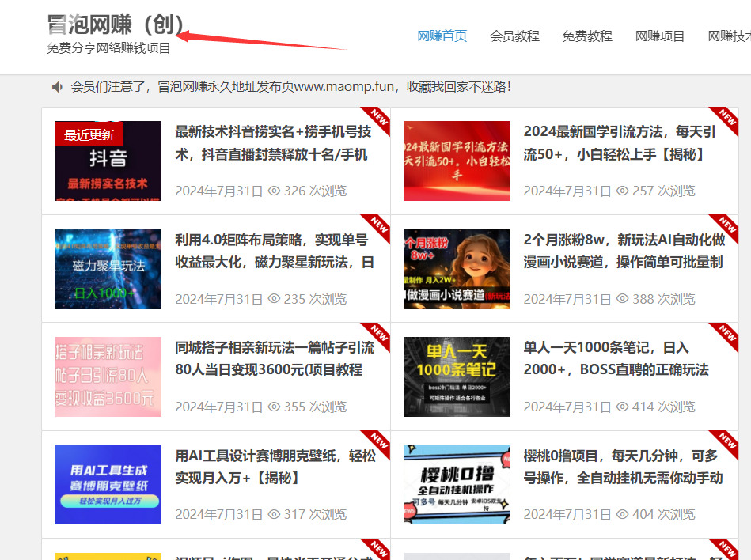This screenshot has width=751, height=560.
Task: Open the 2024最新国学引流方法 article title
Action: 620,142
